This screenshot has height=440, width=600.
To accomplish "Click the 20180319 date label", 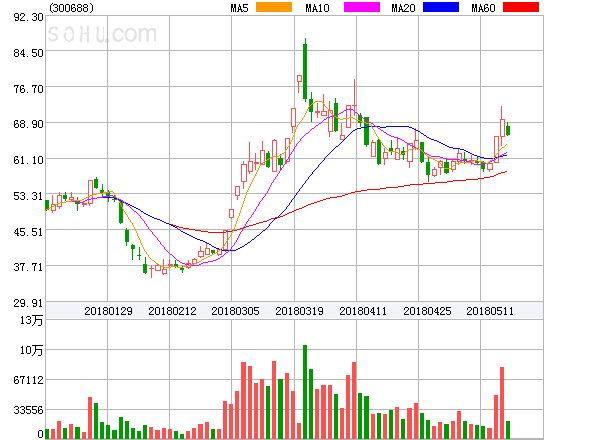I will click(x=299, y=311).
